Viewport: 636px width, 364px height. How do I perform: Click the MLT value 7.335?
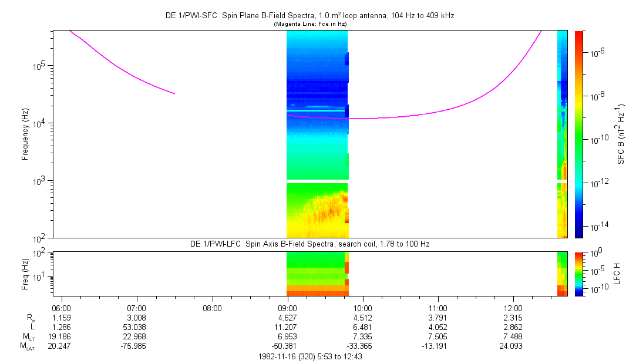[x=363, y=336]
